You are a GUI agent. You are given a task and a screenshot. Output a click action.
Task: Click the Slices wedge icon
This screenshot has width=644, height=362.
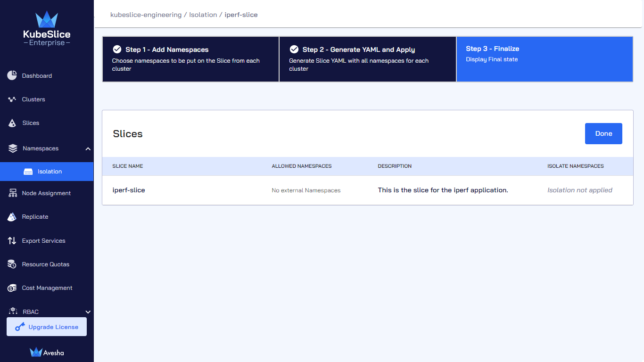click(x=13, y=123)
